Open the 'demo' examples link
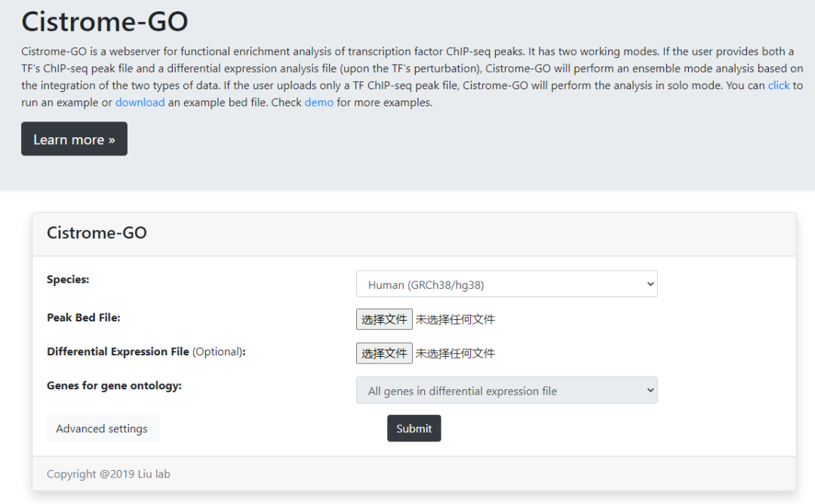815x504 pixels. (x=318, y=103)
